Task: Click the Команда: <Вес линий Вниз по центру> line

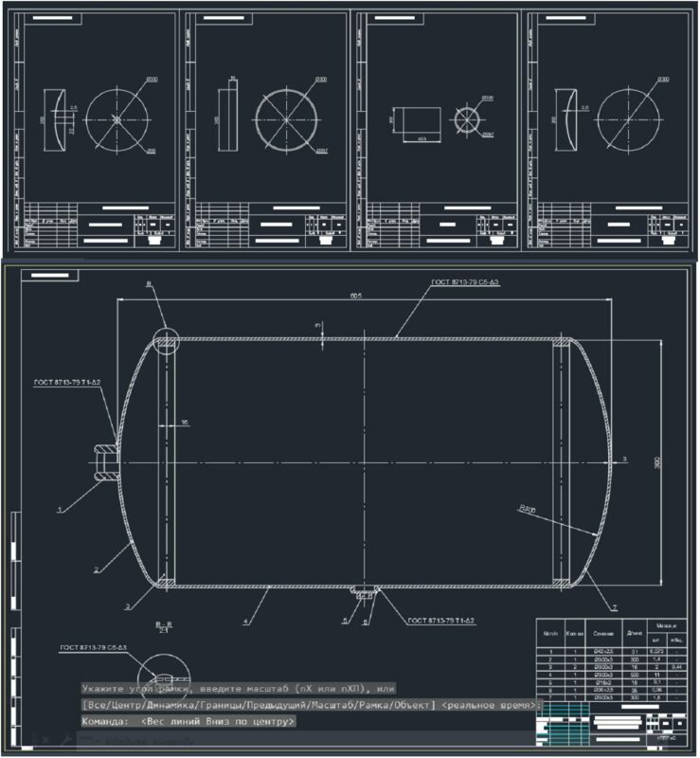Action: point(188,722)
